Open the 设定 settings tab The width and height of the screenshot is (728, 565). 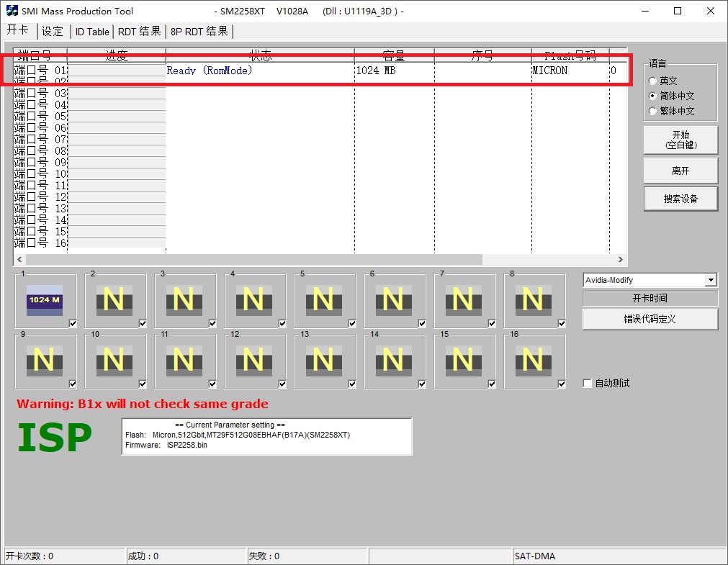point(53,32)
